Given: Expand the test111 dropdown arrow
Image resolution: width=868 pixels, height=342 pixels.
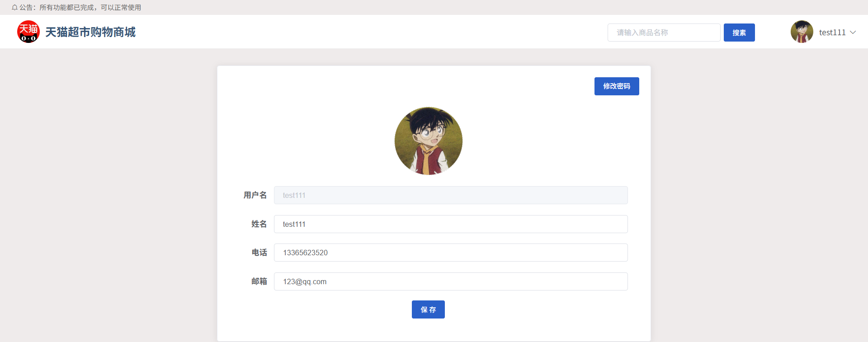Looking at the screenshot, I should pos(853,33).
